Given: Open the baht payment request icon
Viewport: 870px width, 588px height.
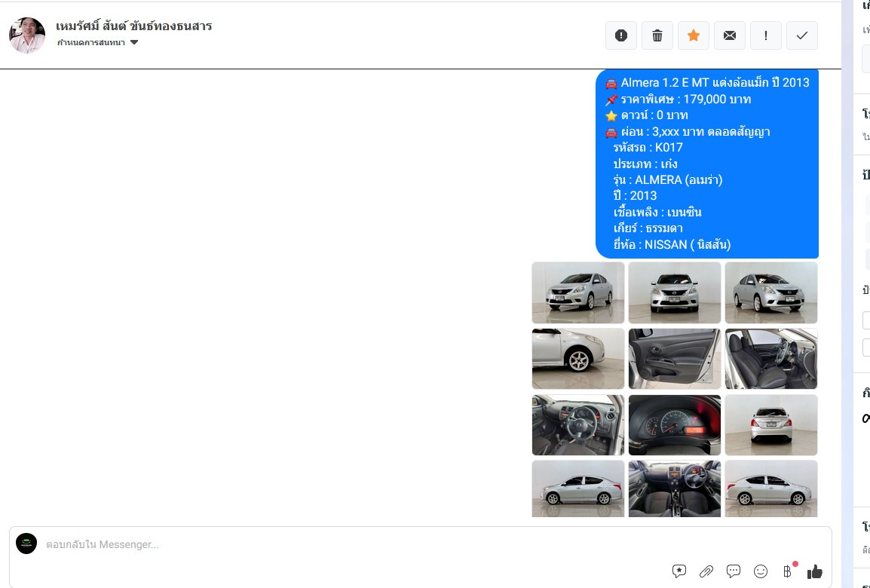Looking at the screenshot, I should (x=787, y=571).
